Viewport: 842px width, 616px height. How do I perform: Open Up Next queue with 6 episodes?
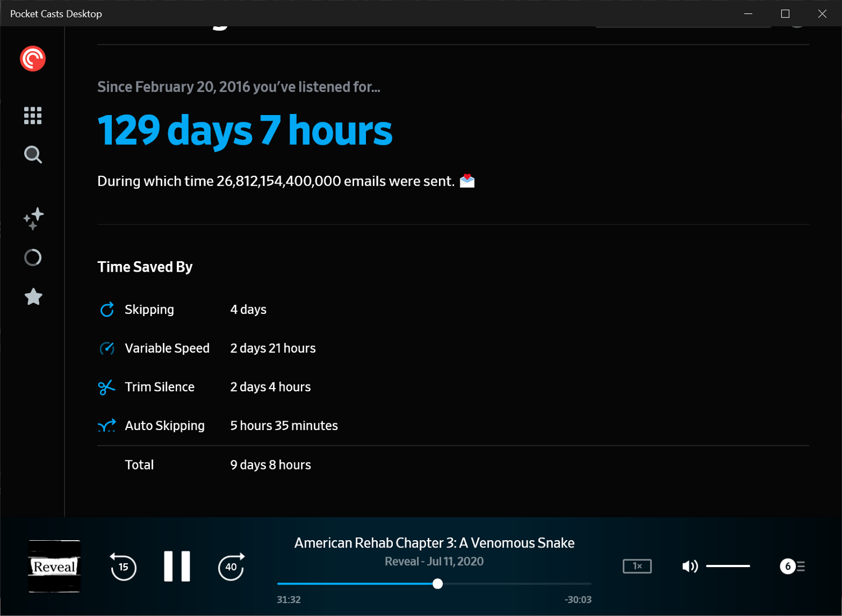[793, 566]
